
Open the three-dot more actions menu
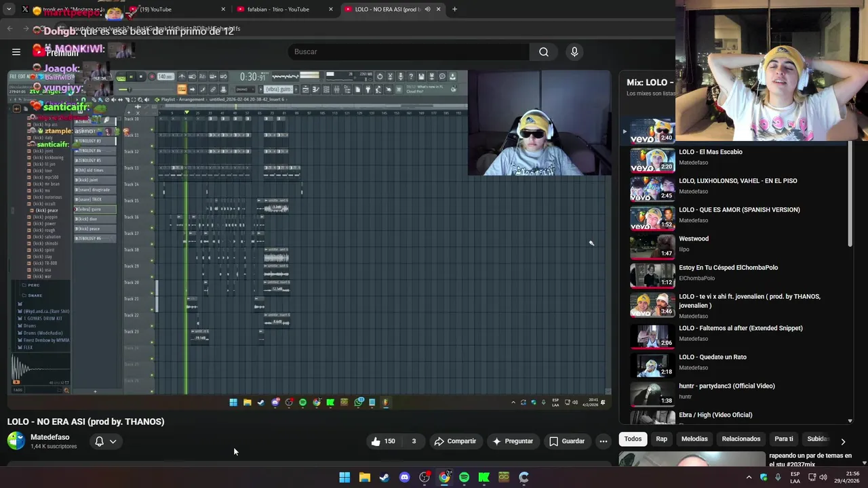click(604, 441)
